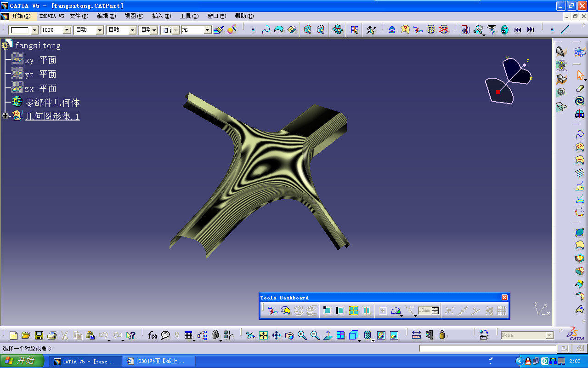Click the blue spiral icon in right toolbar
588x368 pixels.
580,101
